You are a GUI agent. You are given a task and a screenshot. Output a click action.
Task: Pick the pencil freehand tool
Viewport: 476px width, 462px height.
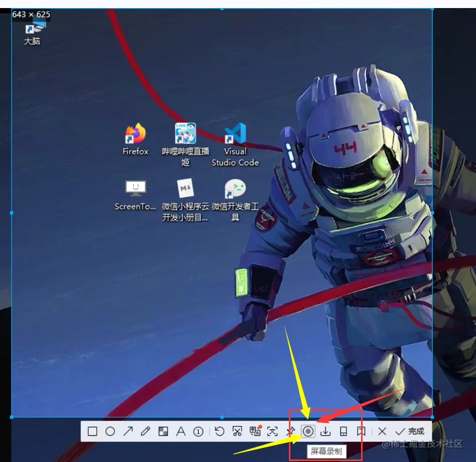(145, 431)
